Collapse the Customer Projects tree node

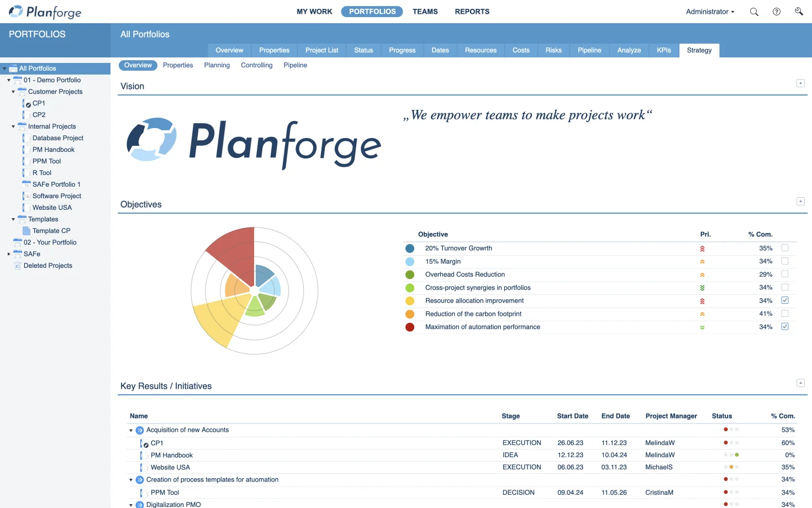point(13,92)
